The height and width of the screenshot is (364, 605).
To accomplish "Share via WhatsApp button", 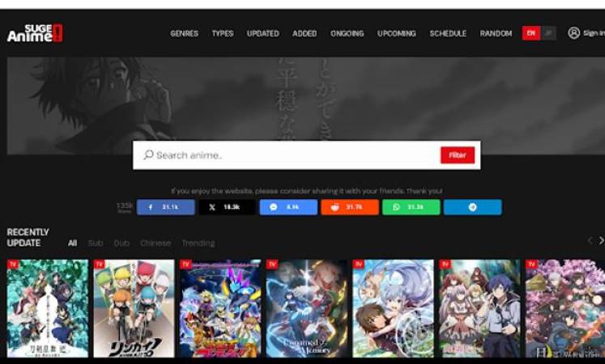I will pyautogui.click(x=411, y=207).
